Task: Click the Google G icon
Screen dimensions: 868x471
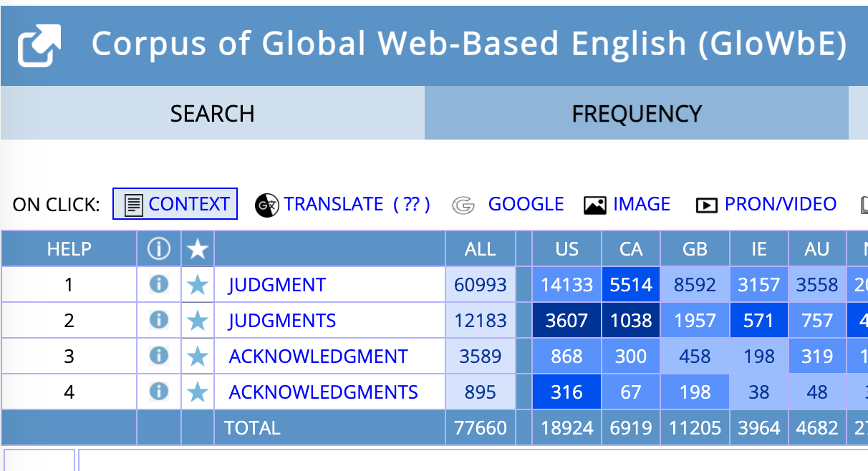Action: [x=463, y=205]
